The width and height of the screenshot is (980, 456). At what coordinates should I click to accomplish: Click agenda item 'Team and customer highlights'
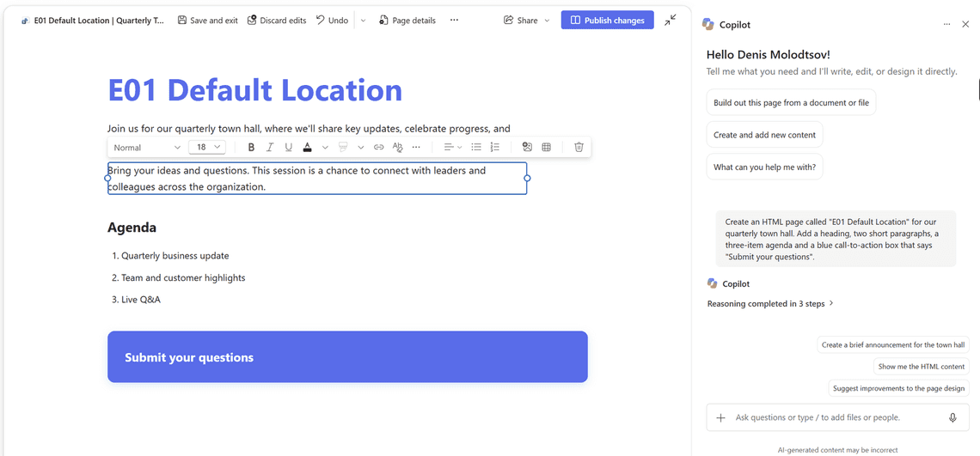click(183, 277)
